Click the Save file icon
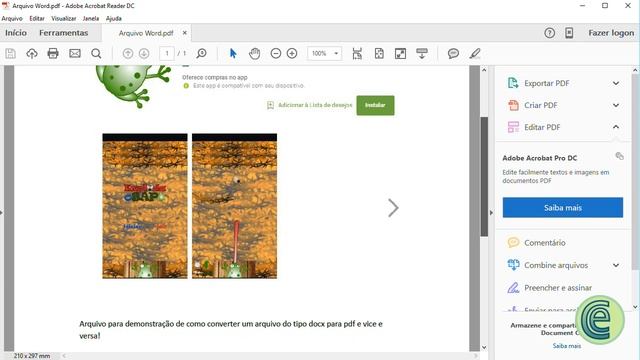640x360 pixels. click(11, 53)
